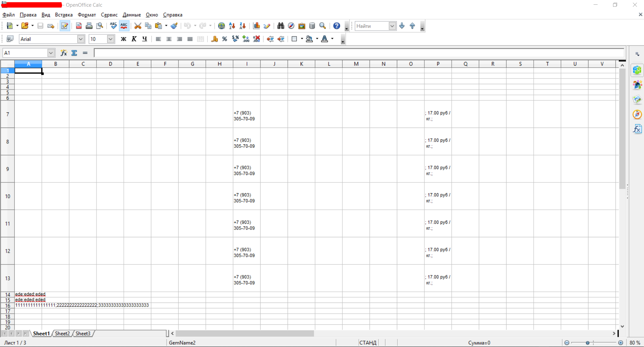Open the sidebar Properties panel
This screenshot has width=644, height=347.
click(x=637, y=70)
